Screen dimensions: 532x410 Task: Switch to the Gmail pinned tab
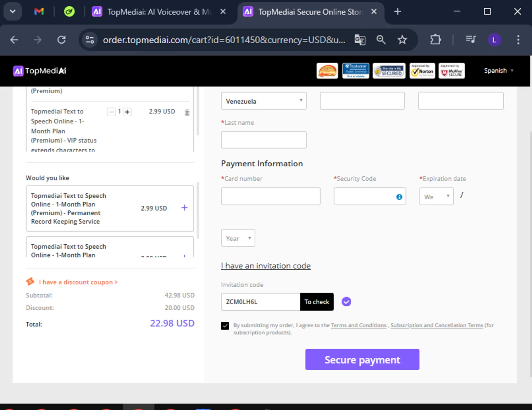(x=39, y=12)
